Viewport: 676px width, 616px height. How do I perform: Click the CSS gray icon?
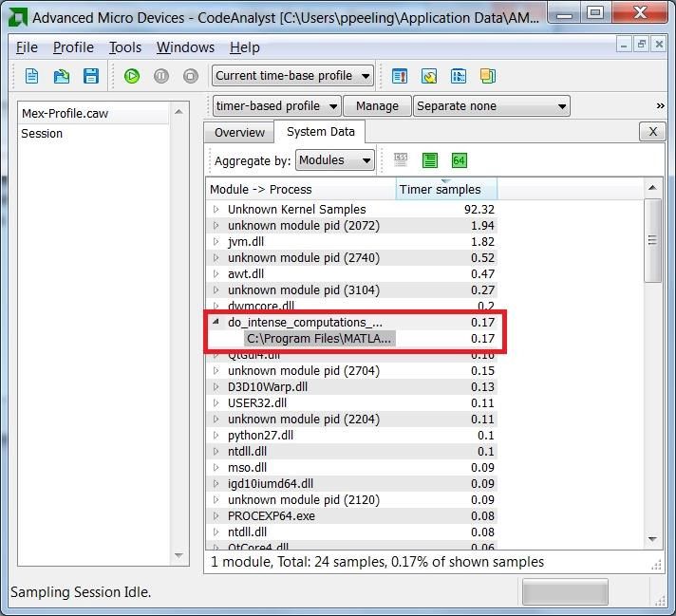(x=401, y=159)
